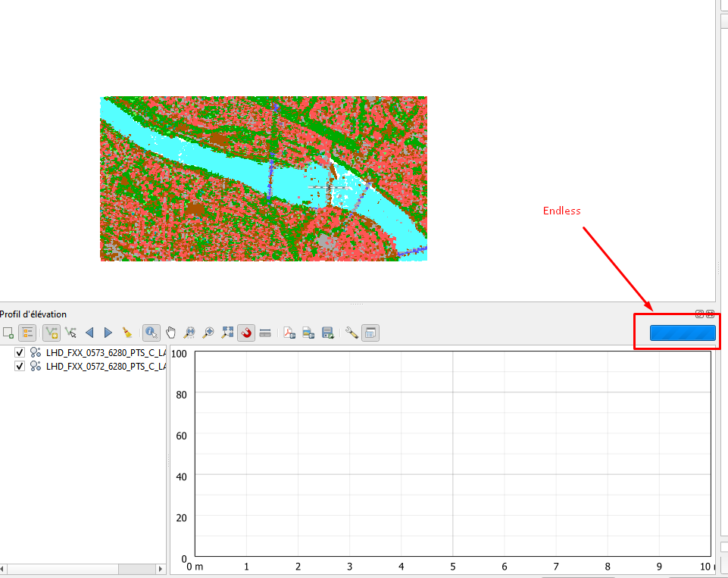The width and height of the screenshot is (728, 578).
Task: Zoom in on the elevation profile chart
Action: click(x=208, y=332)
